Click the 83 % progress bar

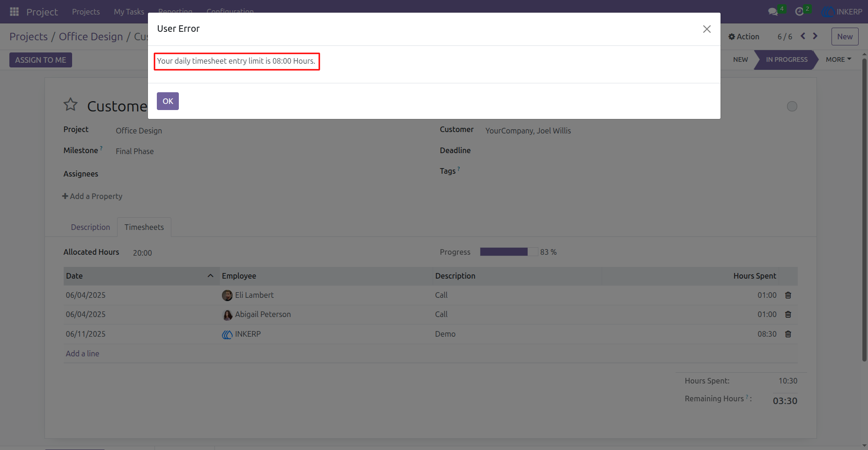coord(509,252)
